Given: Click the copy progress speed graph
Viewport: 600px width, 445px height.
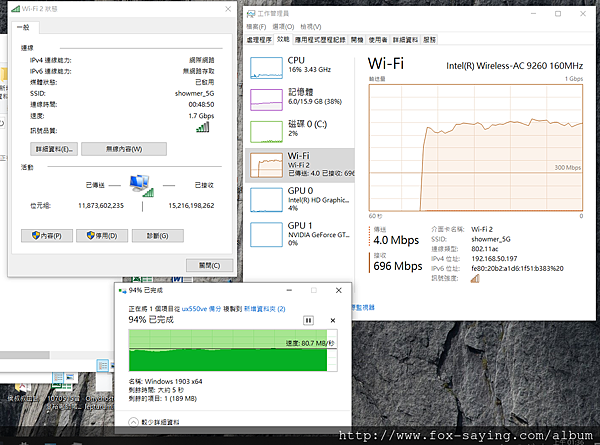Looking at the screenshot, I should coord(233,350).
